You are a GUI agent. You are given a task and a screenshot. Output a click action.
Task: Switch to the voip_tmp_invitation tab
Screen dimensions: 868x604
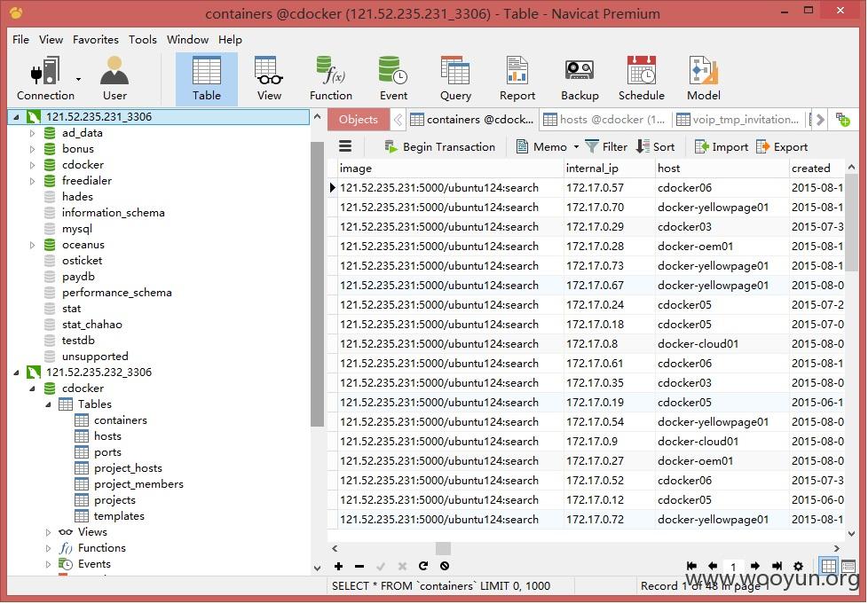click(x=738, y=120)
